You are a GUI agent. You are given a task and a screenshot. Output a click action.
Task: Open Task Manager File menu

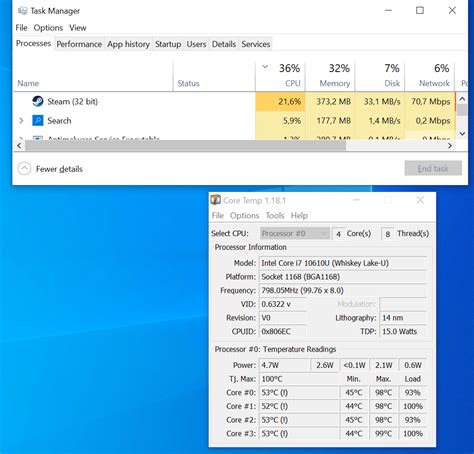click(21, 28)
